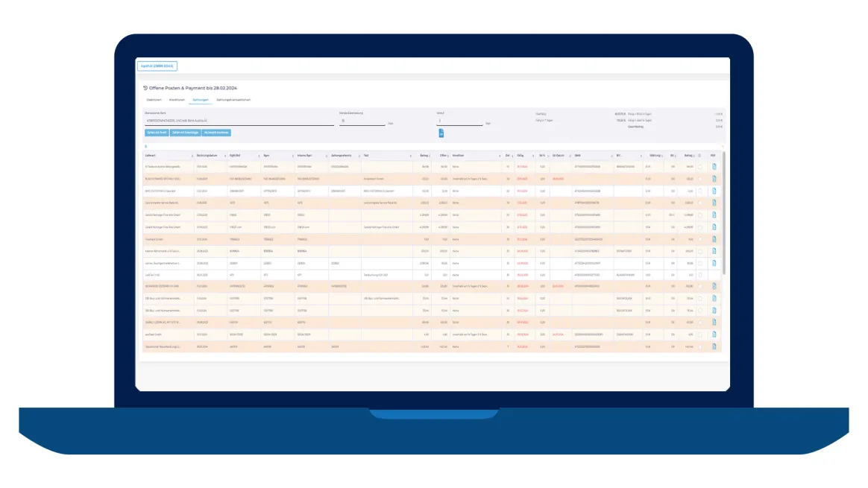Click the Steuerkontor Steuerberatungs supplier cell
This screenshot has height=488, width=868.
pos(168,346)
